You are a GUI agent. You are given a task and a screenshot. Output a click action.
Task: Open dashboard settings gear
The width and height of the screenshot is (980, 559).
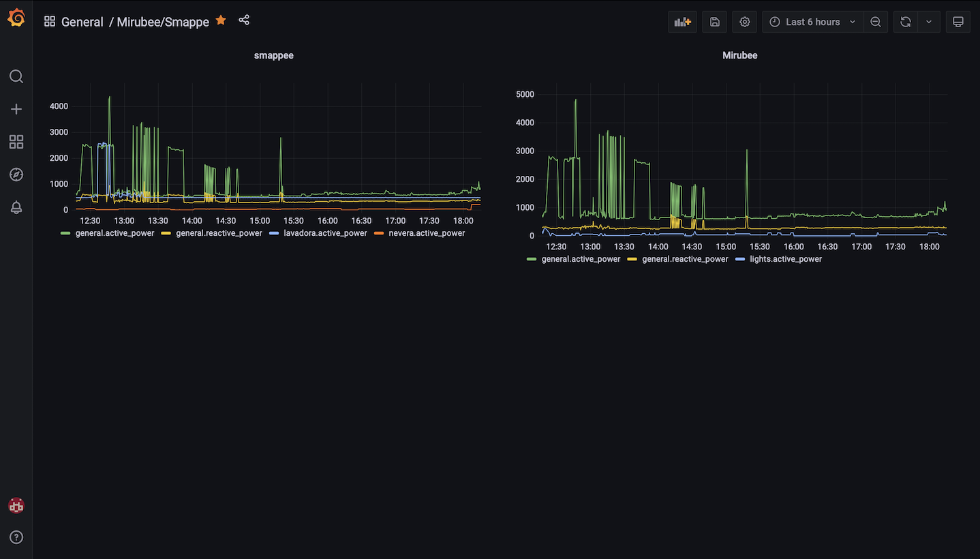(x=745, y=22)
